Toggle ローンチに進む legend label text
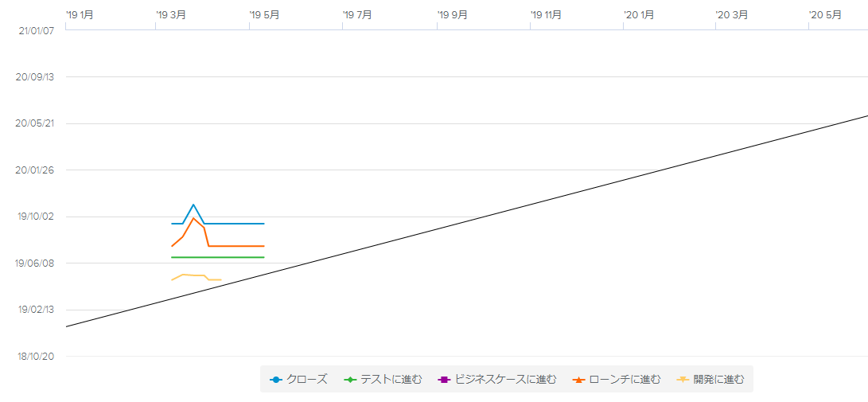This screenshot has width=868, height=402. tap(624, 380)
